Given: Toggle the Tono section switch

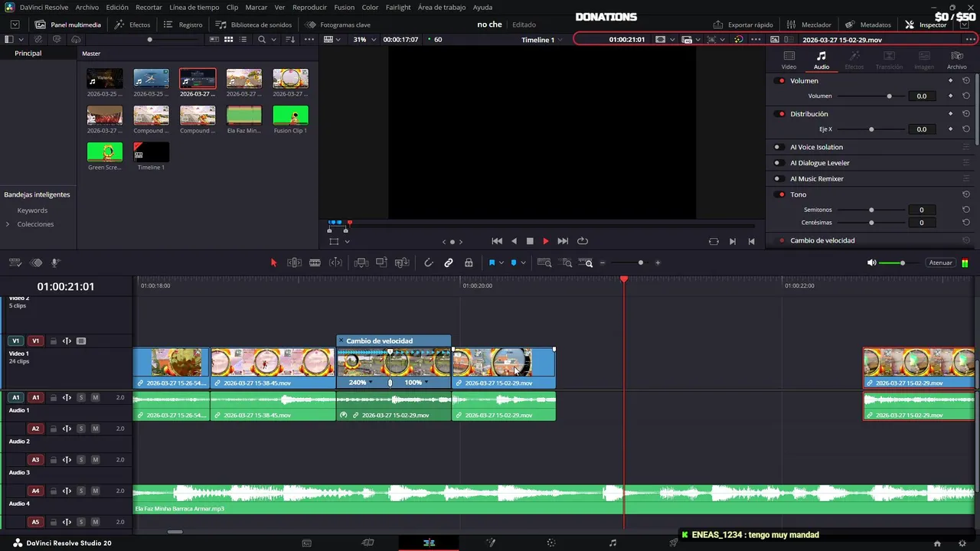Looking at the screenshot, I should tap(780, 194).
